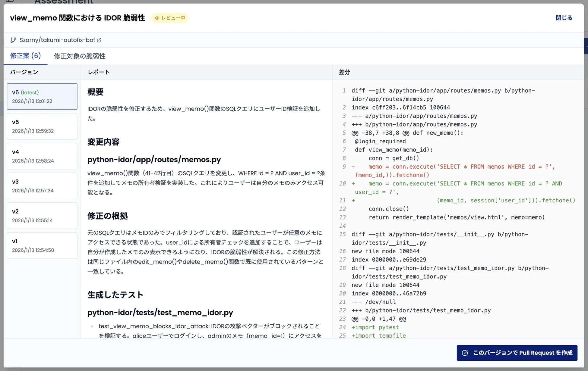
Task: Click the python-idor/tests/test_memo_idor.py heading
Action: (x=160, y=313)
